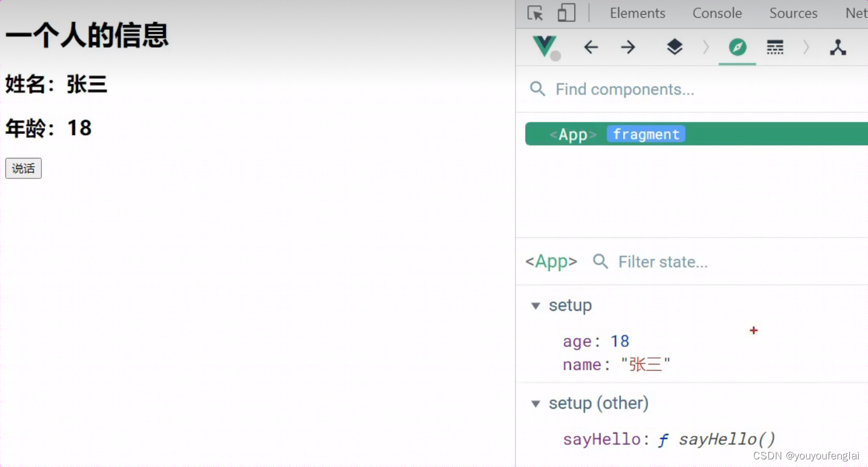Click the Vue logo icon
868x467 pixels.
point(545,47)
